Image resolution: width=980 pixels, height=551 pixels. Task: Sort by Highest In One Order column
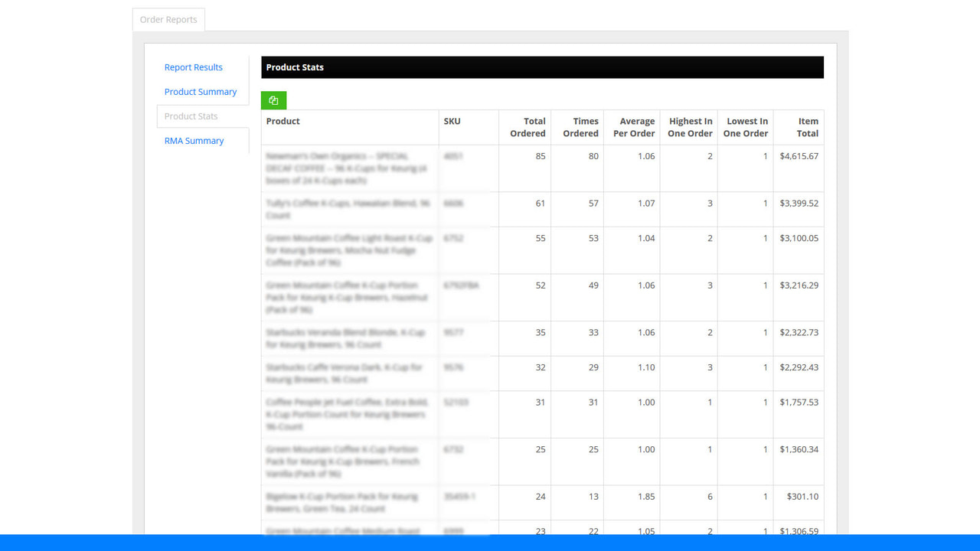coord(690,126)
